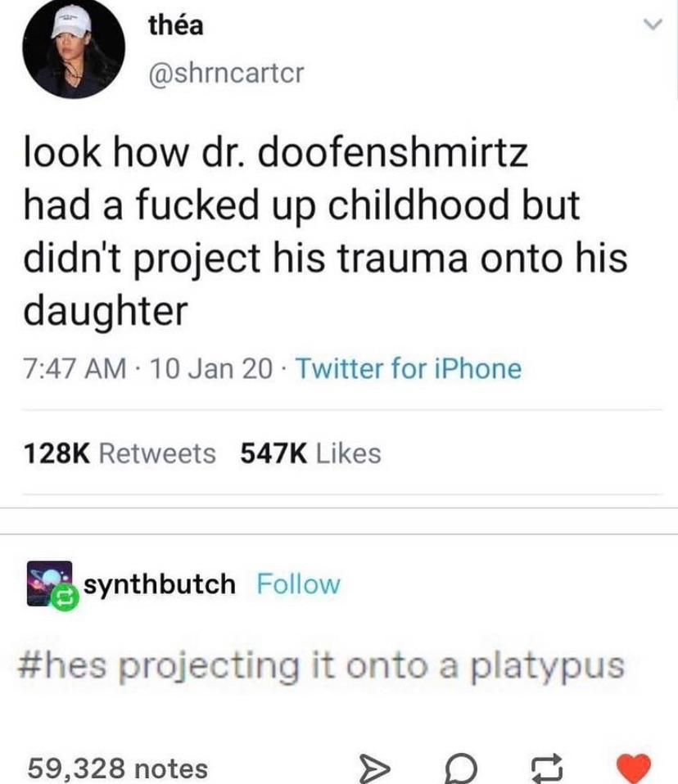Open the théa display name

click(x=175, y=25)
